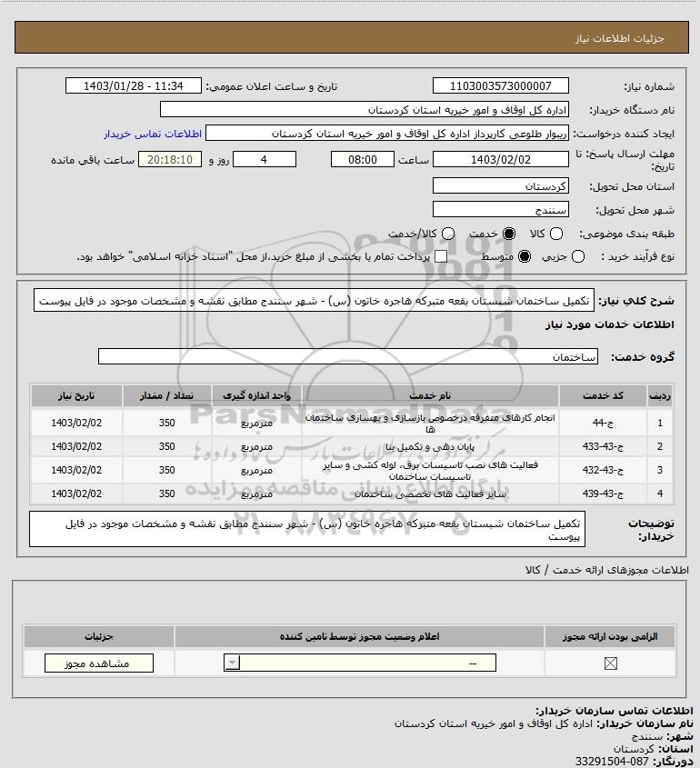Click the شرح کلی نیاز text field
Screen dimensions: 700x768
[x=314, y=300]
